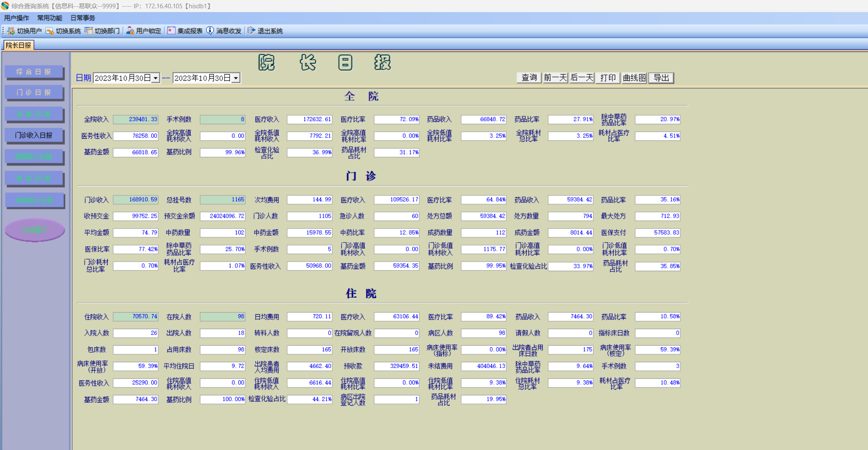Open the 日常事务 menu

[83, 18]
